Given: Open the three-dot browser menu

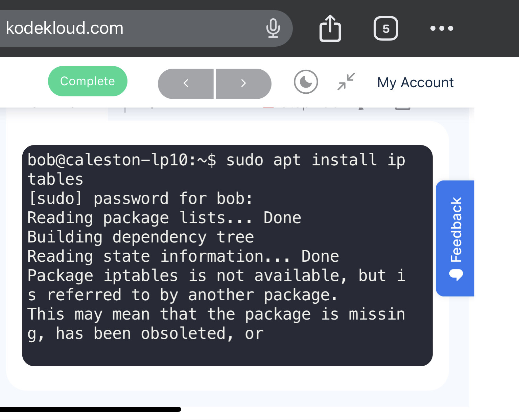Looking at the screenshot, I should point(442,28).
